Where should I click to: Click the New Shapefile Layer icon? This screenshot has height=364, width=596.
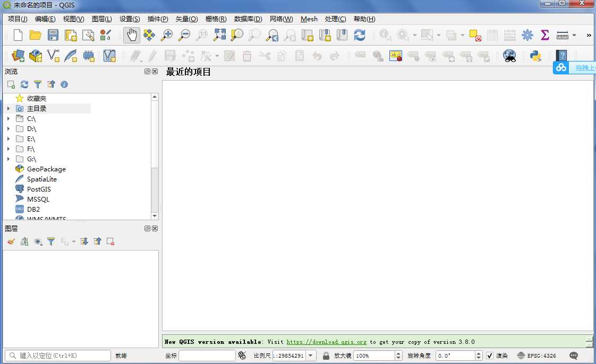53,56
